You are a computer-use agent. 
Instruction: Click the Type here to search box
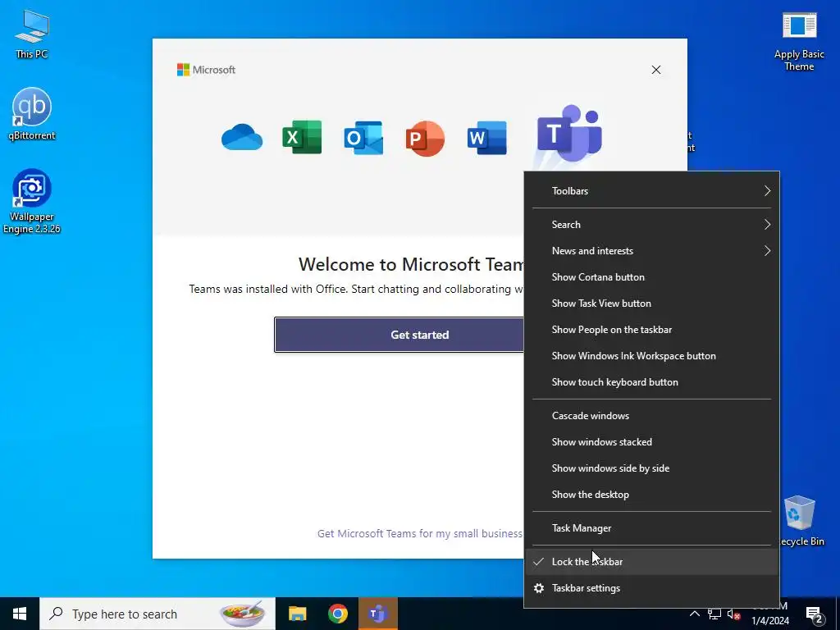[x=157, y=614]
